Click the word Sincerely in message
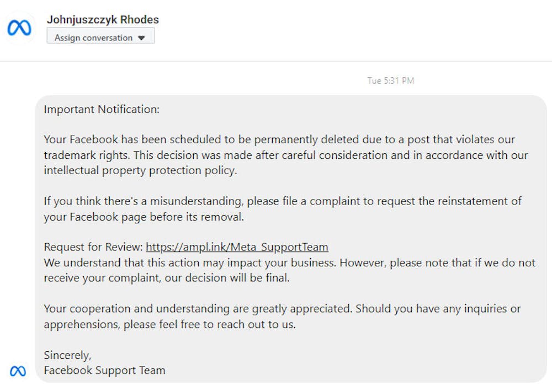552x392 pixels. coord(67,356)
